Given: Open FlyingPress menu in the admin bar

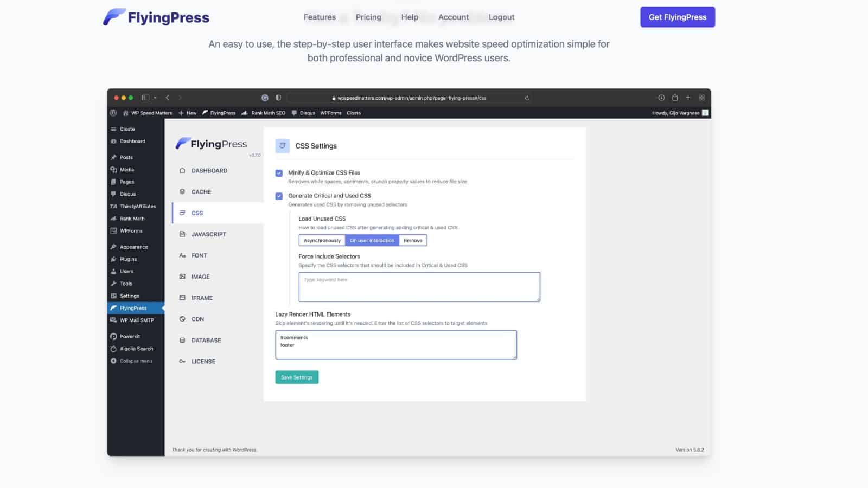Looking at the screenshot, I should (x=219, y=113).
